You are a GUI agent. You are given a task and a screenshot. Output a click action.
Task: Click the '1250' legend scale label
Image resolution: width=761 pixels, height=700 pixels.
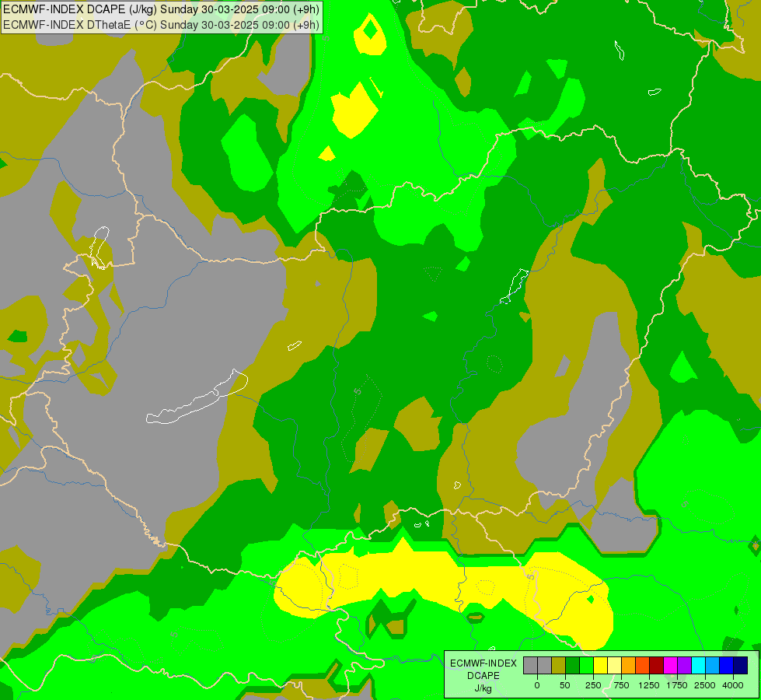coord(649,685)
